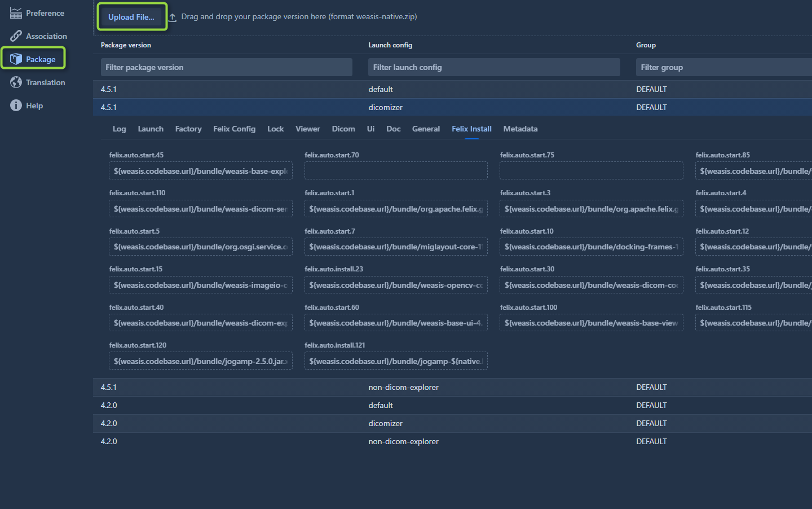Expand the 4.2.0 default row

(x=452, y=405)
